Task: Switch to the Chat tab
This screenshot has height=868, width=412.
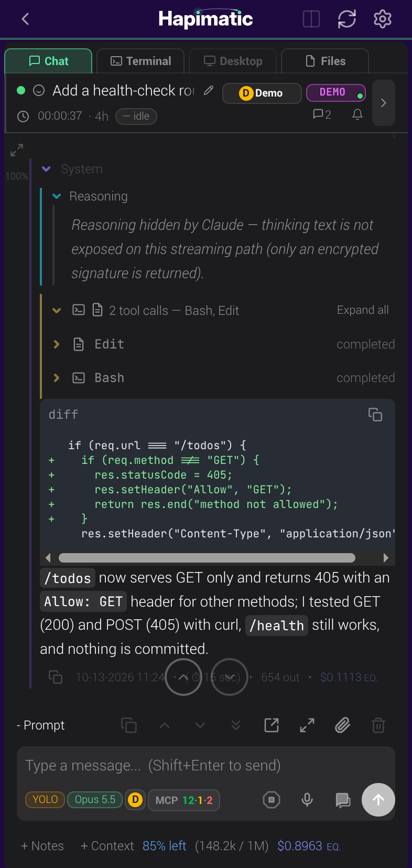Action: [48, 61]
